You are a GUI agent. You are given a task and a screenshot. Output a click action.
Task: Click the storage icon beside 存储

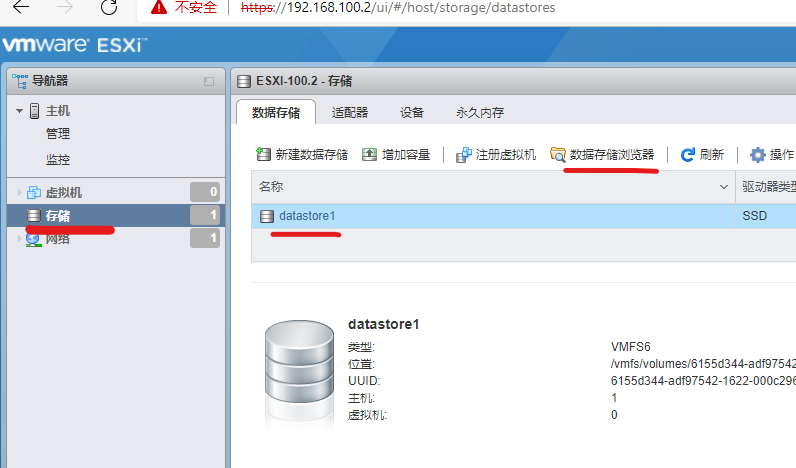point(34,216)
